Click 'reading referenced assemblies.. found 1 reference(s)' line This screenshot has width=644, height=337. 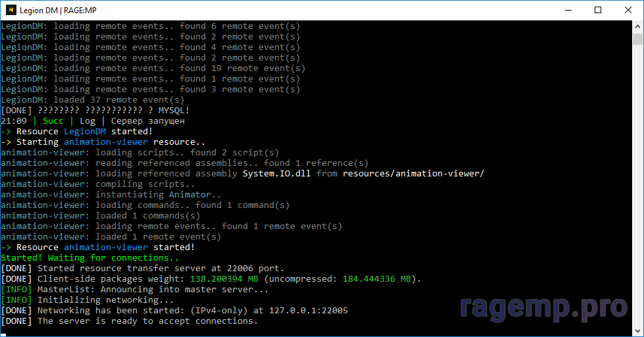pos(184,163)
